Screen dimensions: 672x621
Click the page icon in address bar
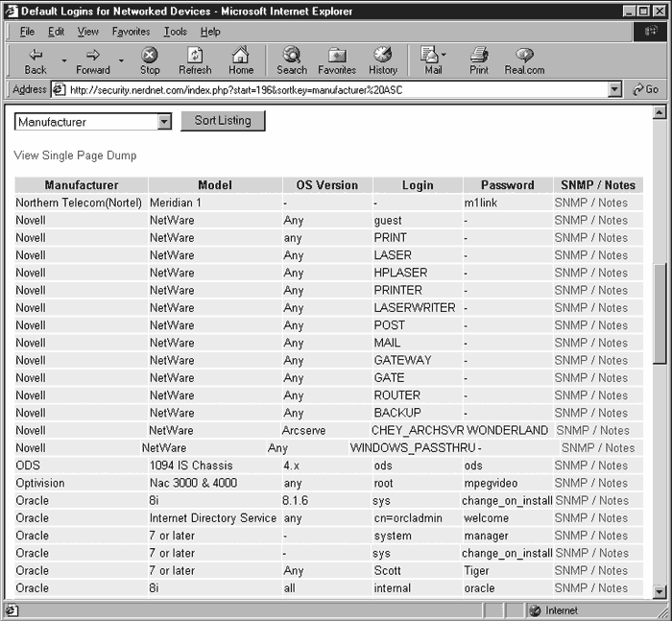pos(59,89)
